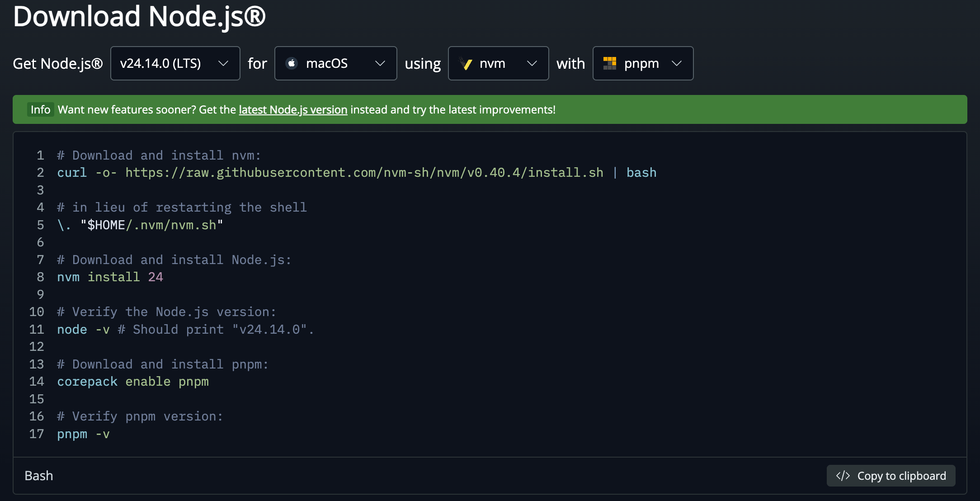Click the Download Node.js heading
The image size is (980, 501).
139,16
